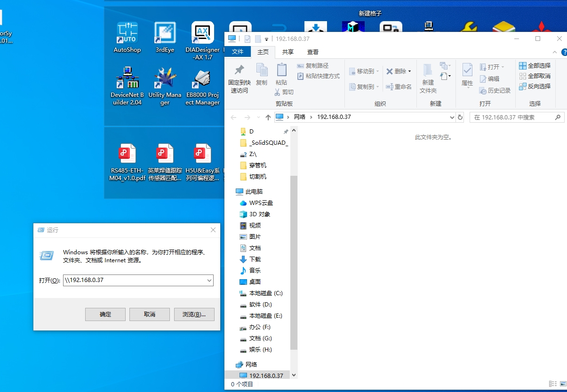
Task: Click New Folder (新建文件夹) button
Action: tap(428, 79)
